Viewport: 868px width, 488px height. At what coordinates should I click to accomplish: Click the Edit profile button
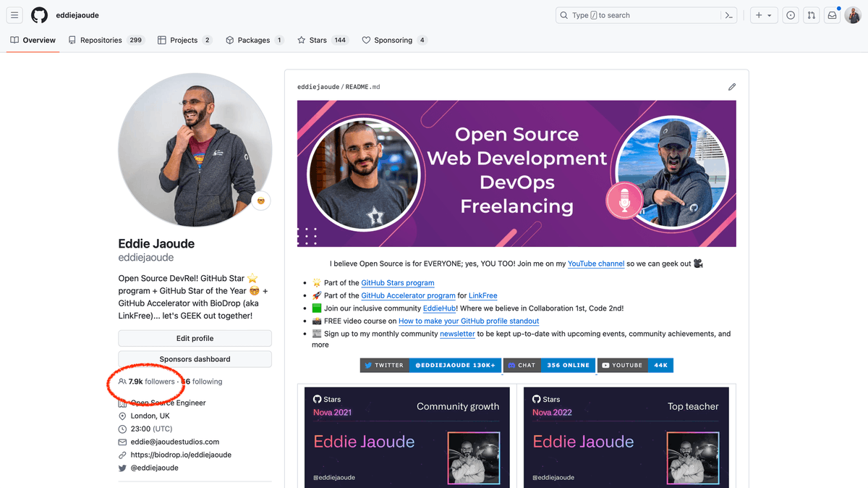pyautogui.click(x=194, y=338)
